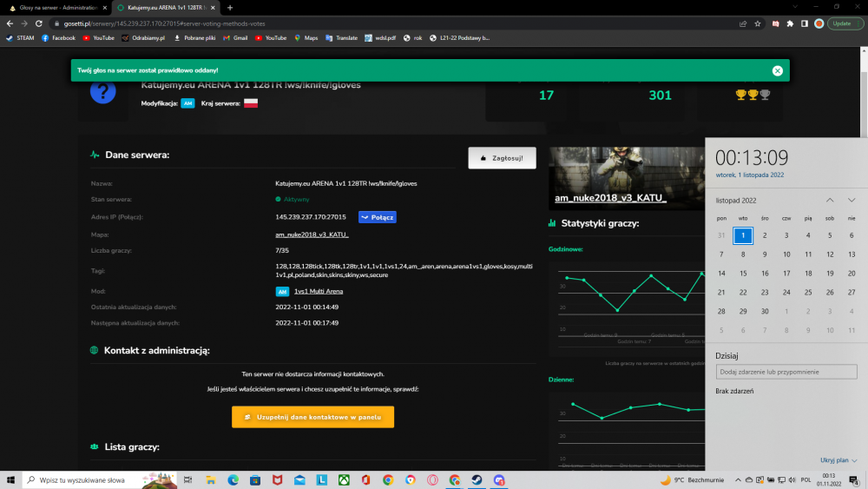This screenshot has width=868, height=489.
Task: Open the Chrome extensions puzzle icon
Action: 790,23
